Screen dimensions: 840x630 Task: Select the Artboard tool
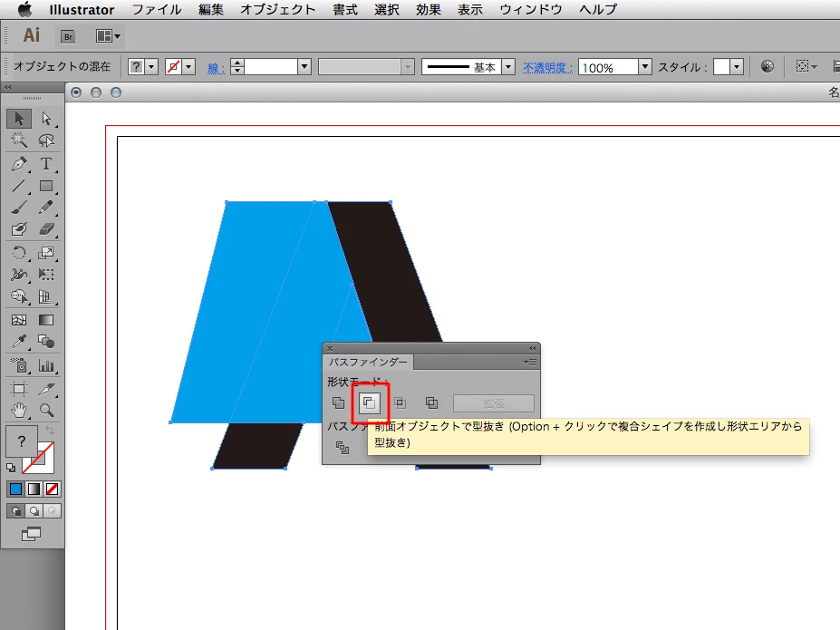pyautogui.click(x=19, y=389)
